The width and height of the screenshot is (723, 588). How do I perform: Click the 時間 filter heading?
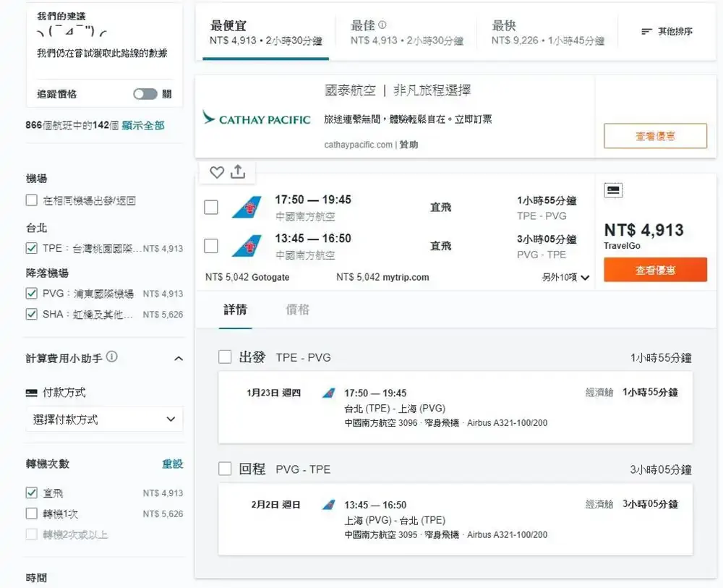point(36,578)
